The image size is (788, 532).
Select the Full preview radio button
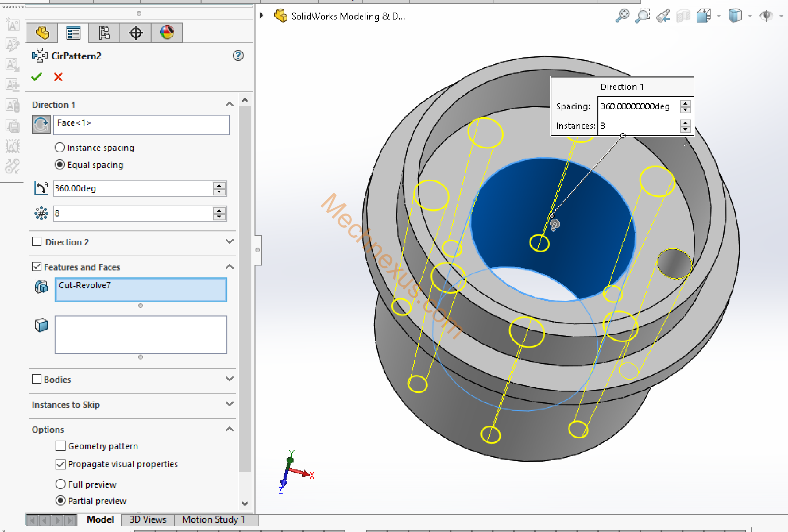(x=60, y=484)
